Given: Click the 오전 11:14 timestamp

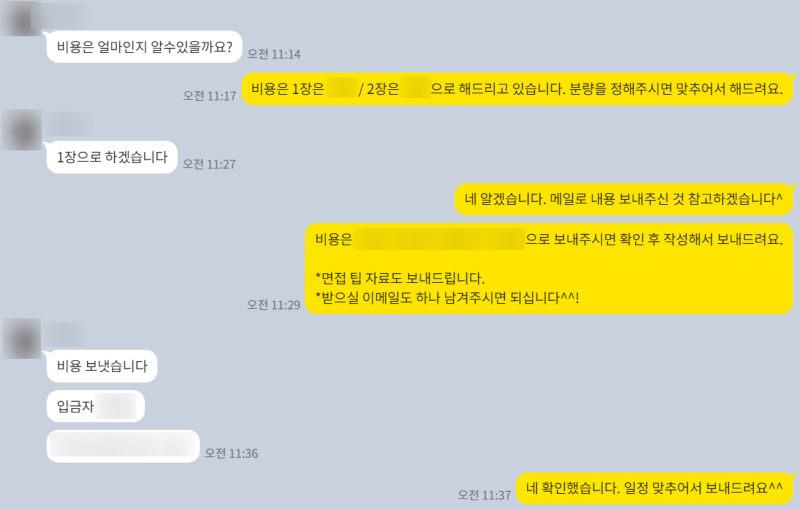Looking at the screenshot, I should tap(274, 54).
